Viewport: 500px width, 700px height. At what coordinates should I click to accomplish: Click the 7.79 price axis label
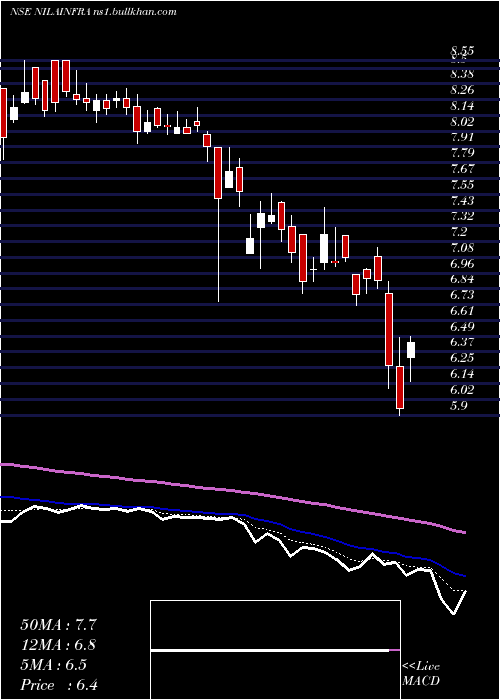(x=462, y=153)
